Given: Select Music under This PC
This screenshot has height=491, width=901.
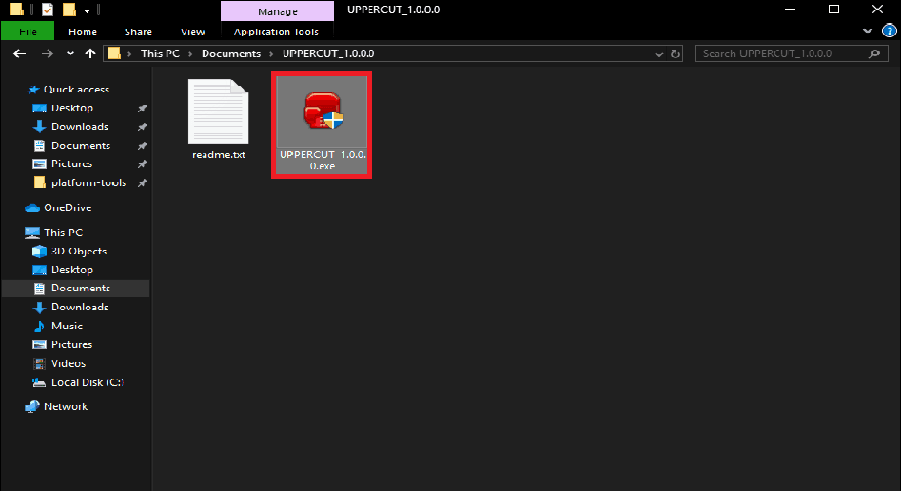Looking at the screenshot, I should click(67, 326).
